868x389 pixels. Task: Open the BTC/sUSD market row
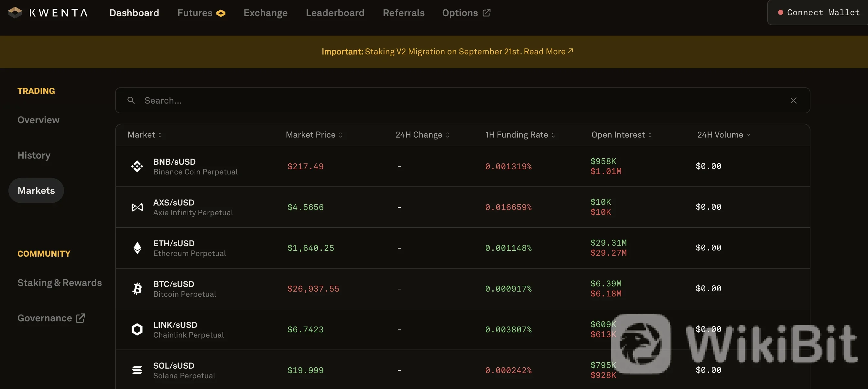462,289
